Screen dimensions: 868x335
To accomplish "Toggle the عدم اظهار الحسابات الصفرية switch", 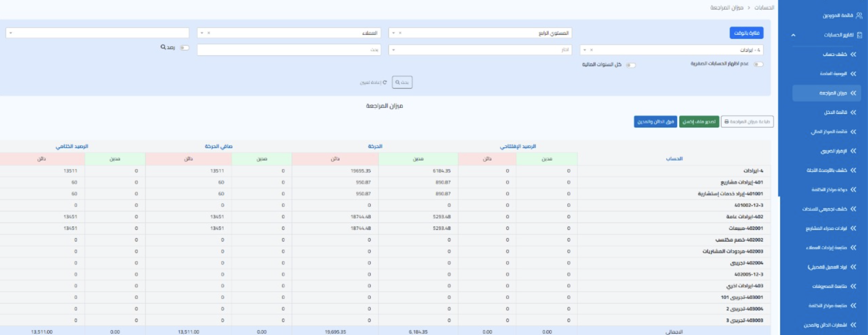I will pos(758,64).
